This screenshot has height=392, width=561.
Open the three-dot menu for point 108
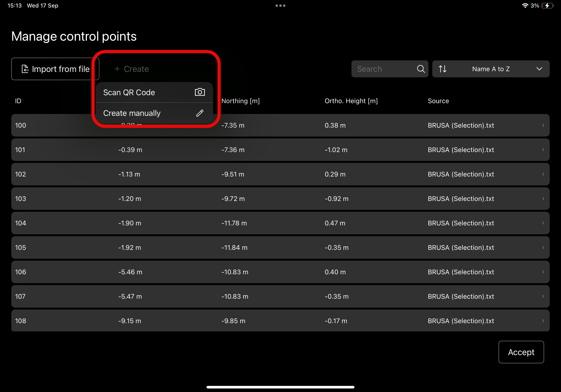[x=543, y=321]
